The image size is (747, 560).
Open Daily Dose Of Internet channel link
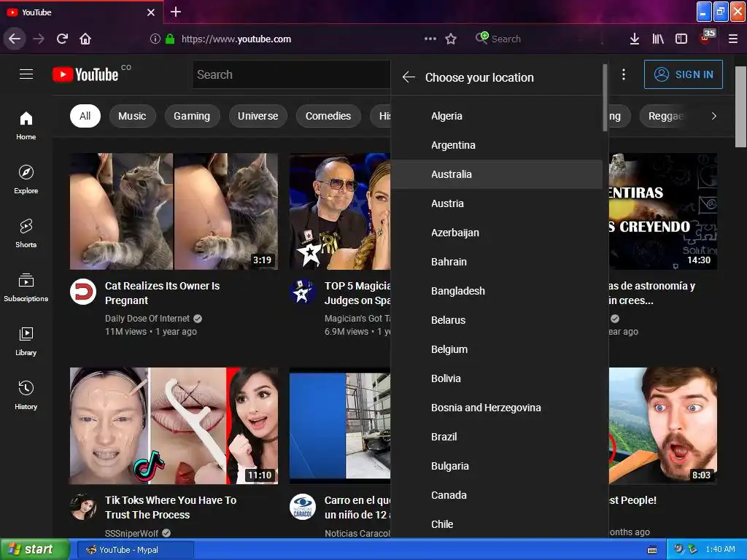coord(147,318)
